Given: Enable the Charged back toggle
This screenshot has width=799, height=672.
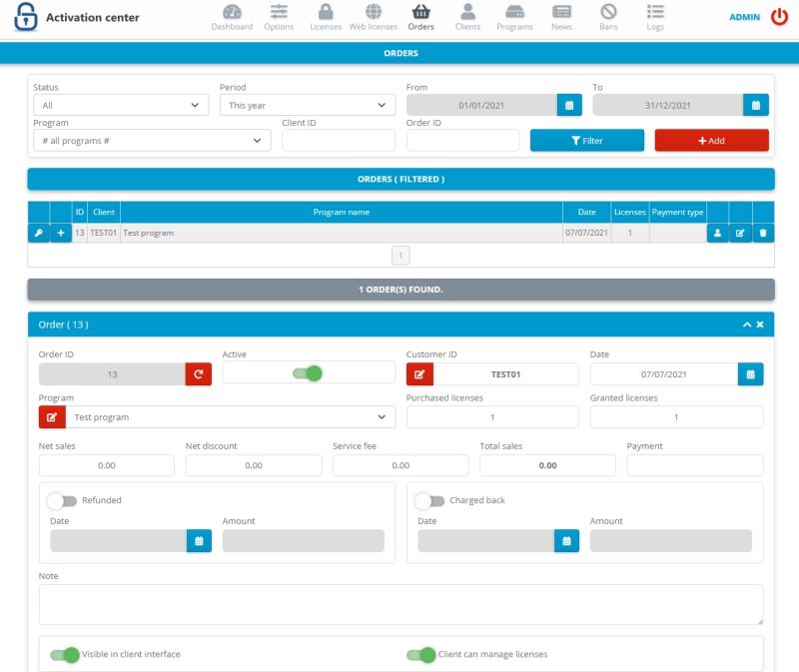Looking at the screenshot, I should tap(429, 501).
